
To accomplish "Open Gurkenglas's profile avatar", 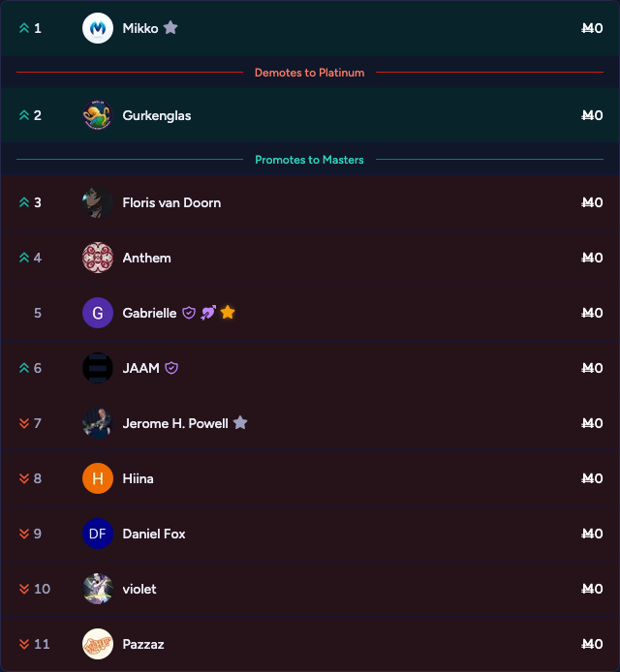I will click(98, 115).
